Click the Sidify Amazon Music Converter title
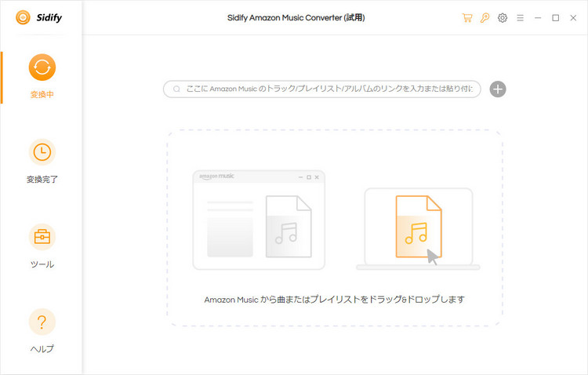 296,17
